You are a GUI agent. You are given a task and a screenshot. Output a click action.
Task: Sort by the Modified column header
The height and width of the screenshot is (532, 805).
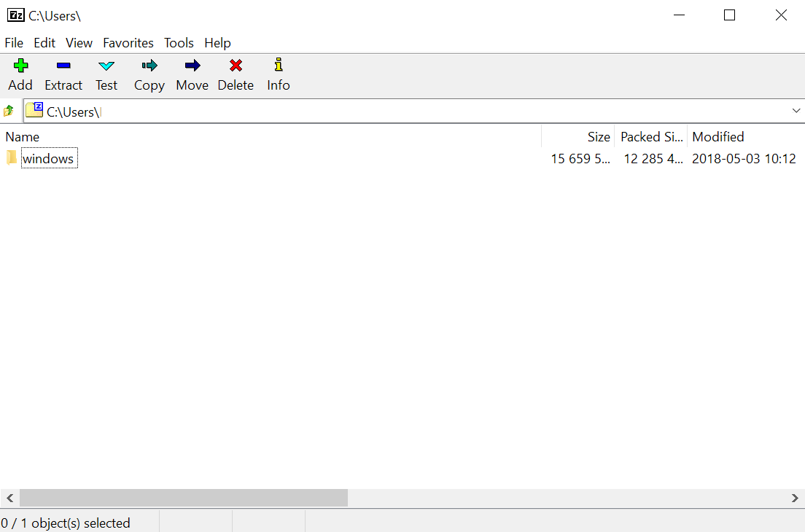746,137
